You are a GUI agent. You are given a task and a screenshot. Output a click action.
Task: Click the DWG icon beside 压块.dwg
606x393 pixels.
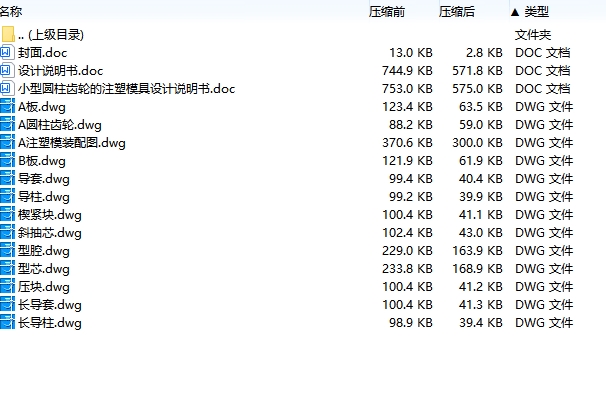[7, 287]
